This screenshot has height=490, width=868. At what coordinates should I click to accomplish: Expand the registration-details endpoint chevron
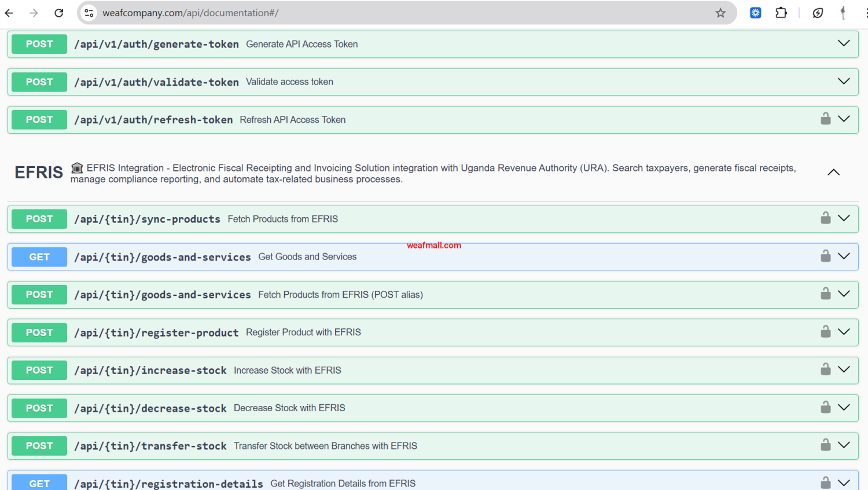tap(844, 482)
